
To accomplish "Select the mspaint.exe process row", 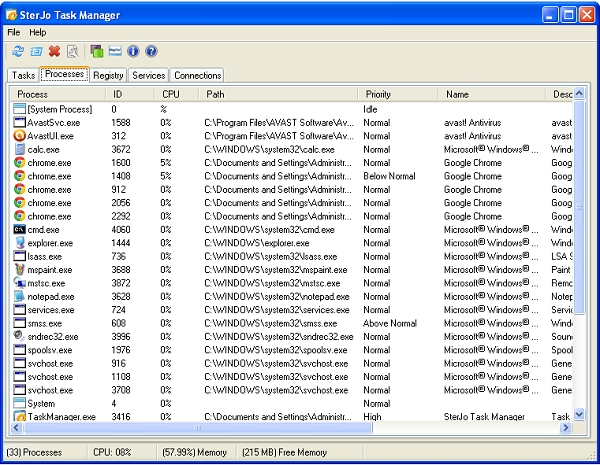I will point(49,269).
